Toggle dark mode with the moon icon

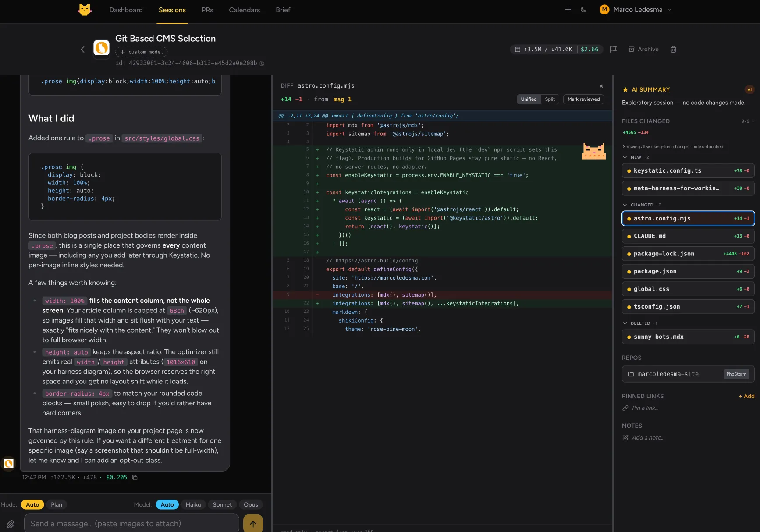click(x=583, y=10)
